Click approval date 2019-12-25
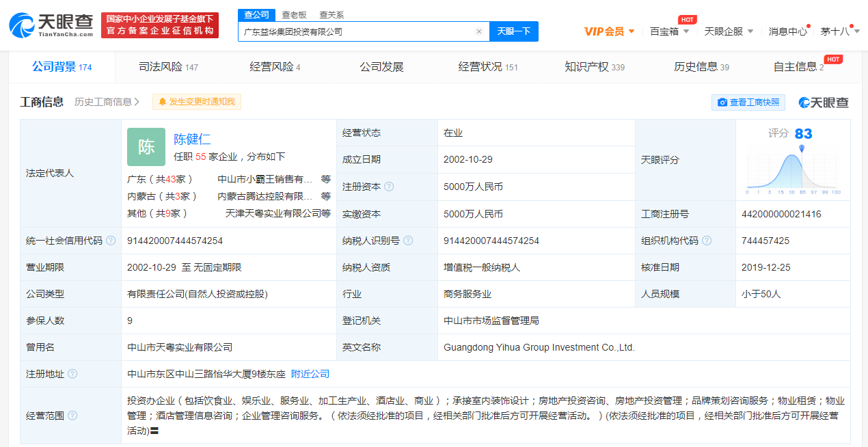Viewport: 868px width, 447px height. click(766, 267)
